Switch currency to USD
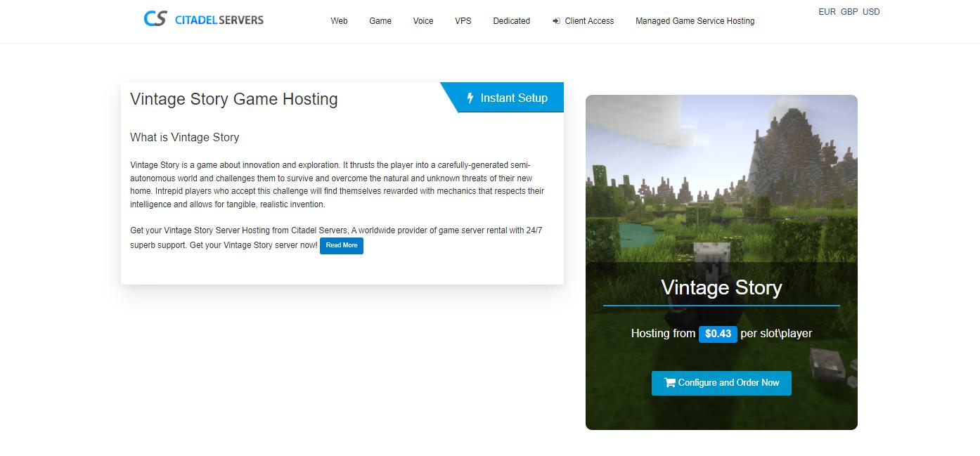 (871, 12)
